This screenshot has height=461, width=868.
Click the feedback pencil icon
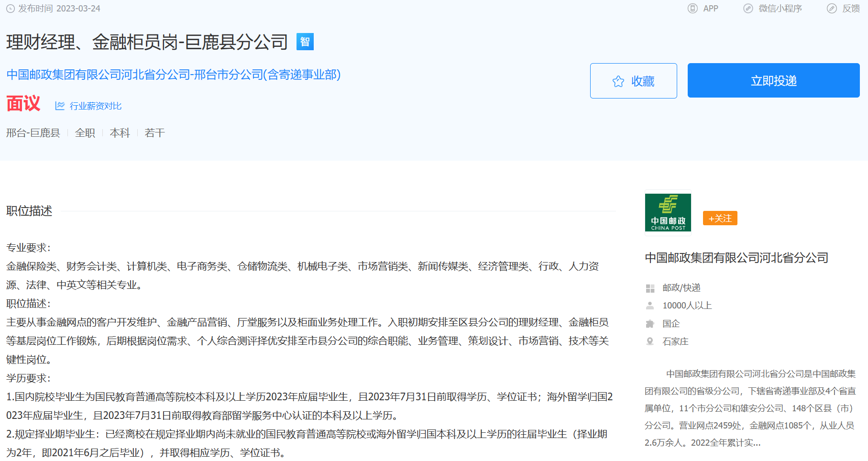[832, 9]
